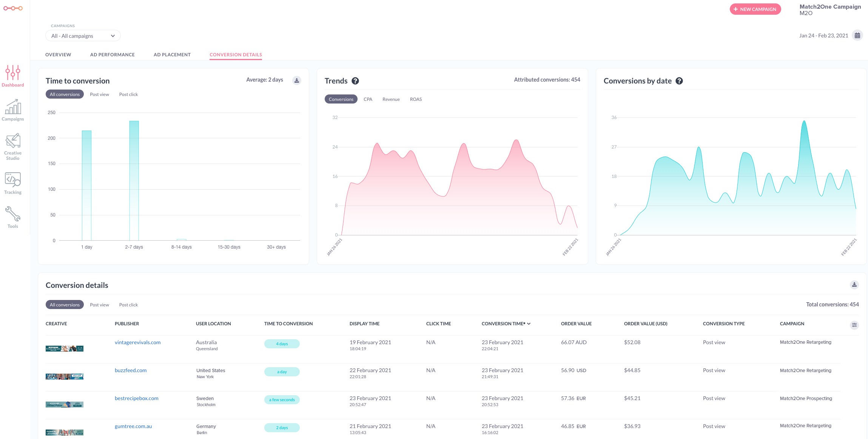Viewport: 868px width, 439px height.
Task: Open table column settings icon
Action: click(x=854, y=325)
